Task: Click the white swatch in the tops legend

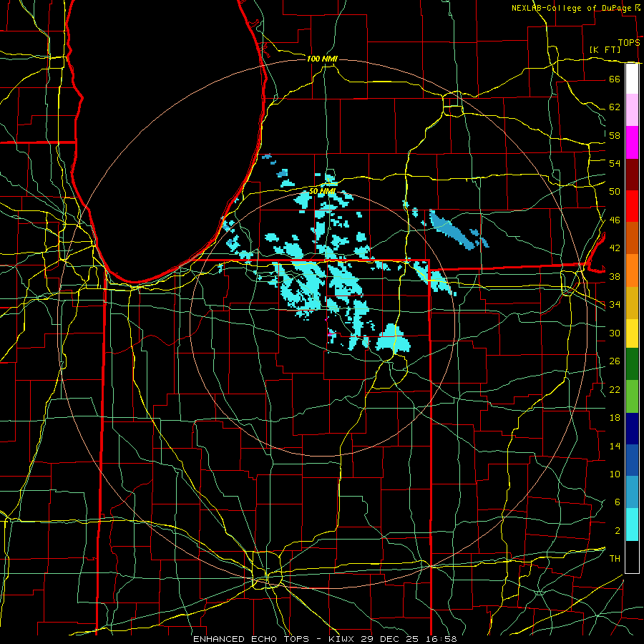Action: [x=632, y=79]
